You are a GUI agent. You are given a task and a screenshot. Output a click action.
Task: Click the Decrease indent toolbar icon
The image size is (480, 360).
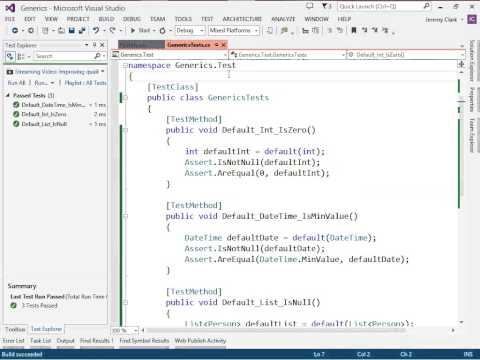[x=305, y=31]
